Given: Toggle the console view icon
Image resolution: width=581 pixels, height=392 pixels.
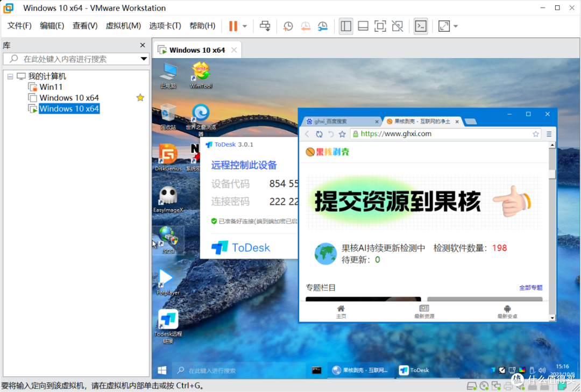Looking at the screenshot, I should click(421, 26).
